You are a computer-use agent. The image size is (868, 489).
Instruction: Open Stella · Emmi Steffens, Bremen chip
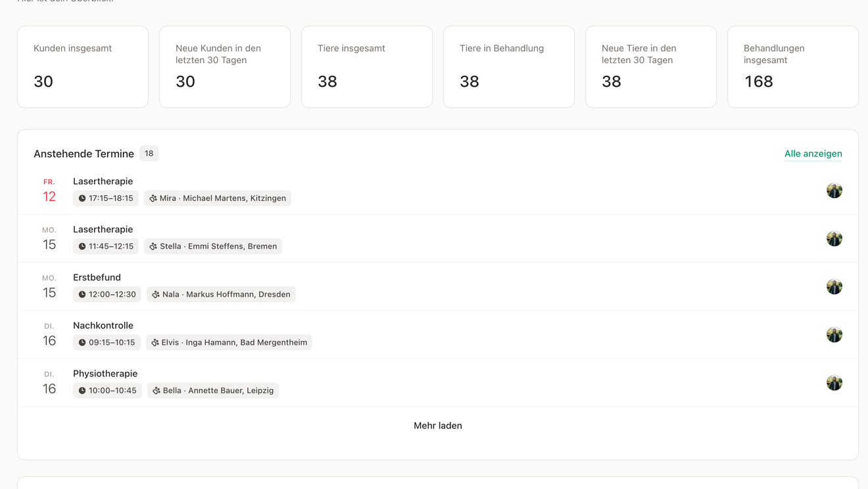pyautogui.click(x=213, y=246)
